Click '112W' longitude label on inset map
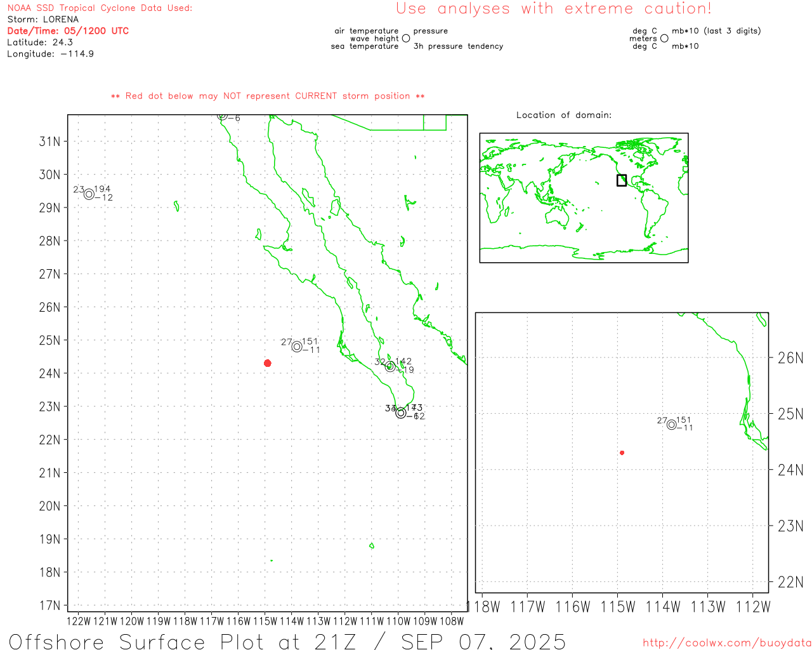The height and width of the screenshot is (650, 812). [x=753, y=607]
